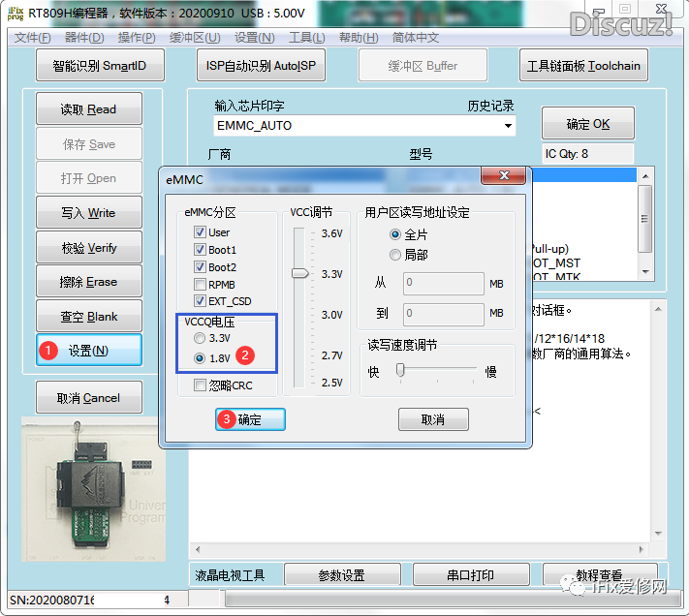Click the iFix prog logo icon in title bar
This screenshot has width=689, height=616.
(x=14, y=14)
